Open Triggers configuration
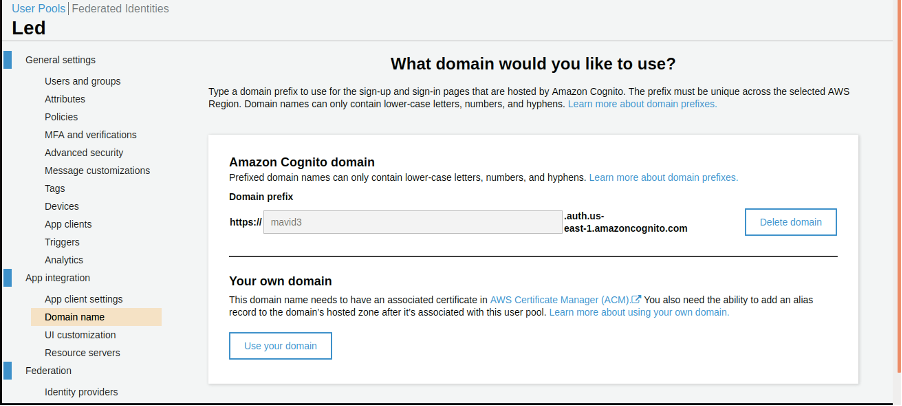The width and height of the screenshot is (902, 406). pos(62,243)
